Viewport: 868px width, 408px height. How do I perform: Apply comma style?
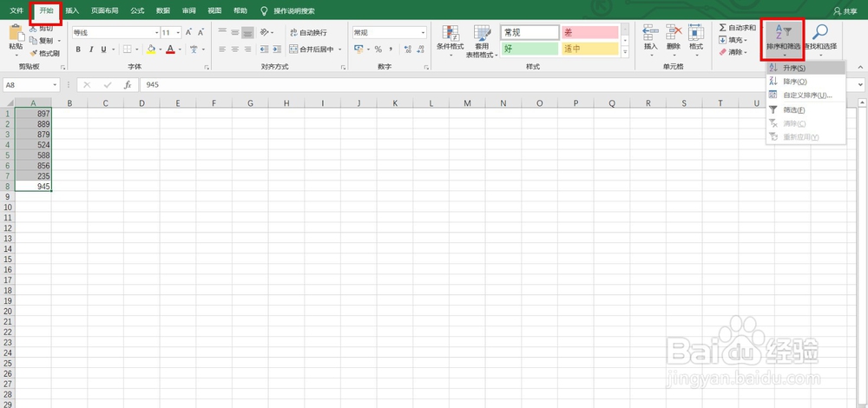coord(391,49)
